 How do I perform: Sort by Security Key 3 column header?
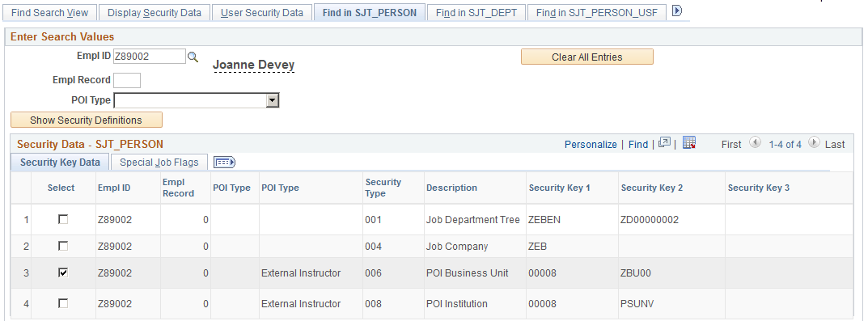[x=759, y=188]
